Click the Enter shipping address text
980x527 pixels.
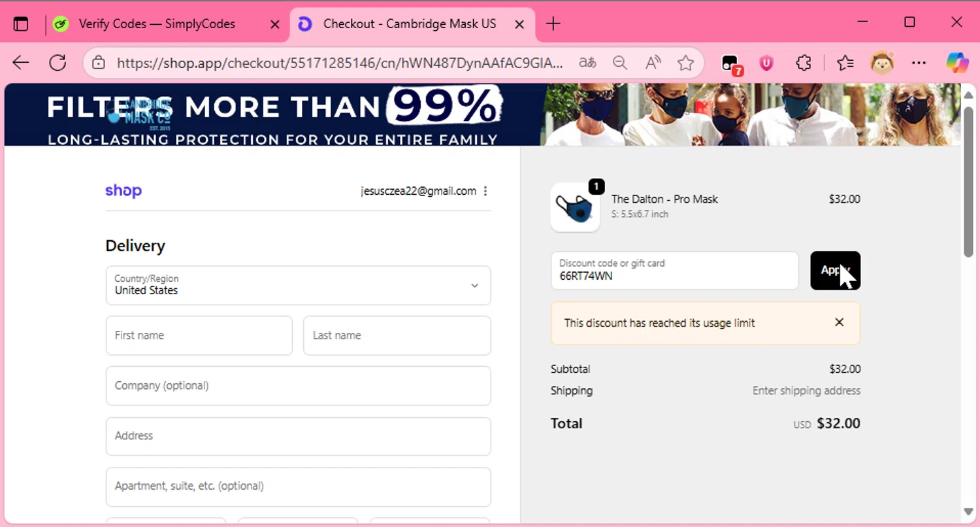click(x=806, y=391)
